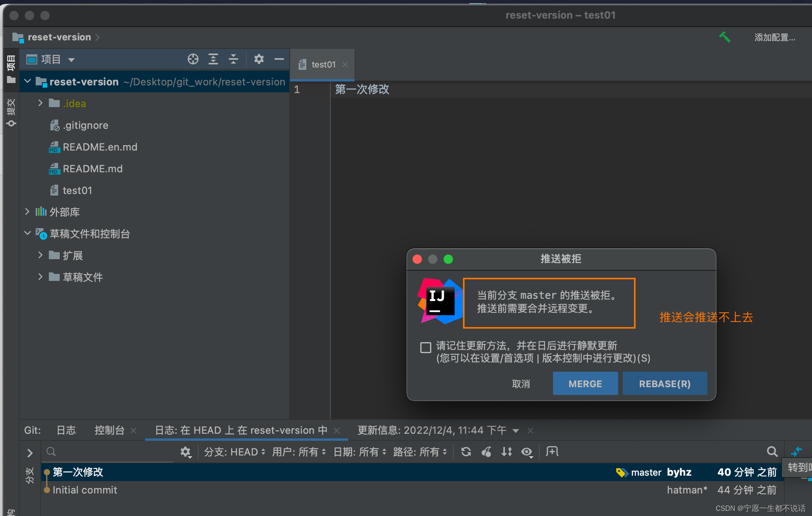Expand the 草稿文件 folder
Viewport: 812px width, 516px height.
pyautogui.click(x=40, y=277)
